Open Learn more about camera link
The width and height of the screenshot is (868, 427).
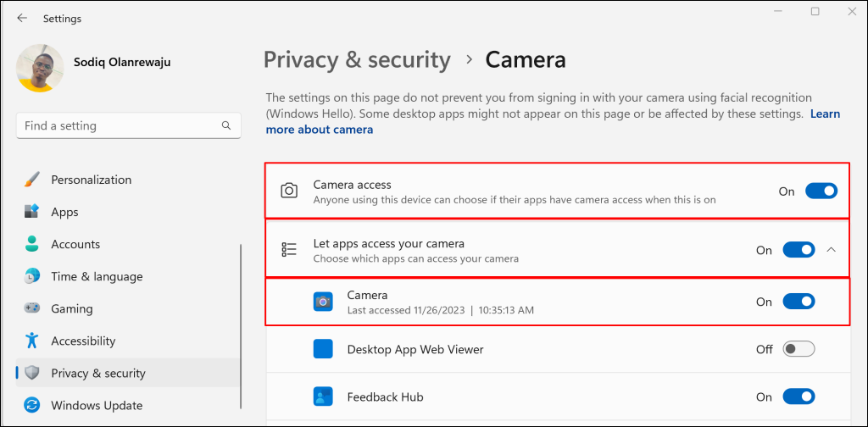click(x=319, y=130)
